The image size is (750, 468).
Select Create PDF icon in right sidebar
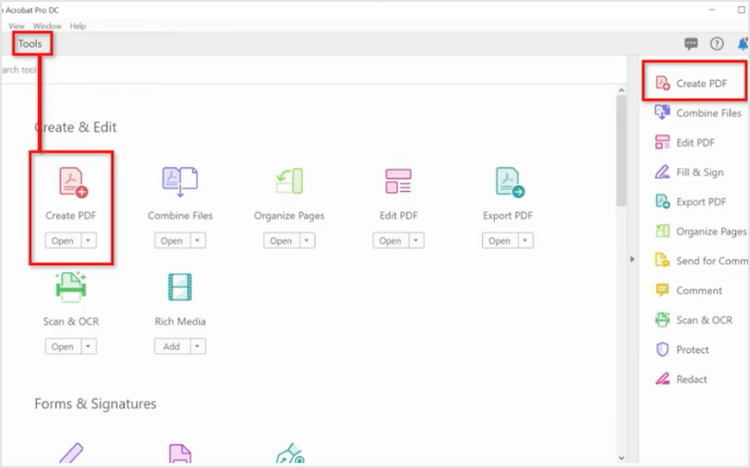(662, 83)
